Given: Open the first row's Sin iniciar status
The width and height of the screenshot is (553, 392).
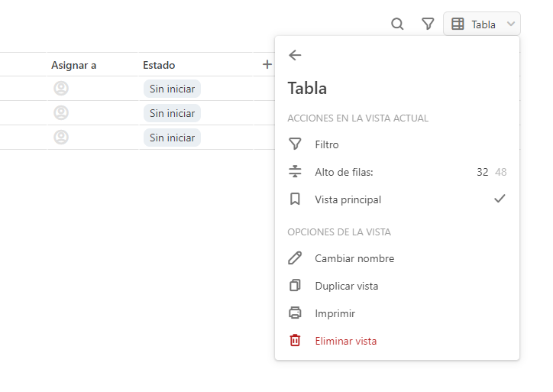Looking at the screenshot, I should [172, 89].
